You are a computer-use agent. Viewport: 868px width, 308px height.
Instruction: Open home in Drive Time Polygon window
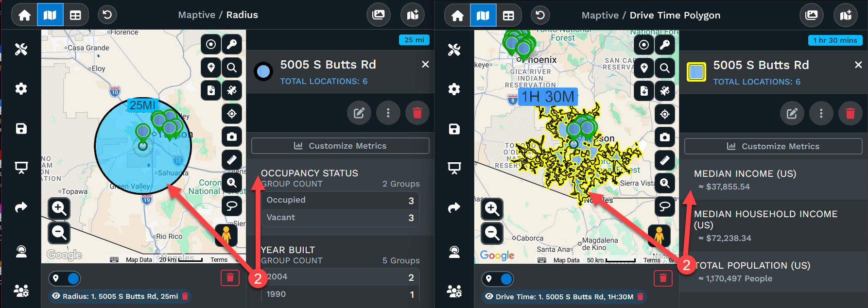click(457, 16)
